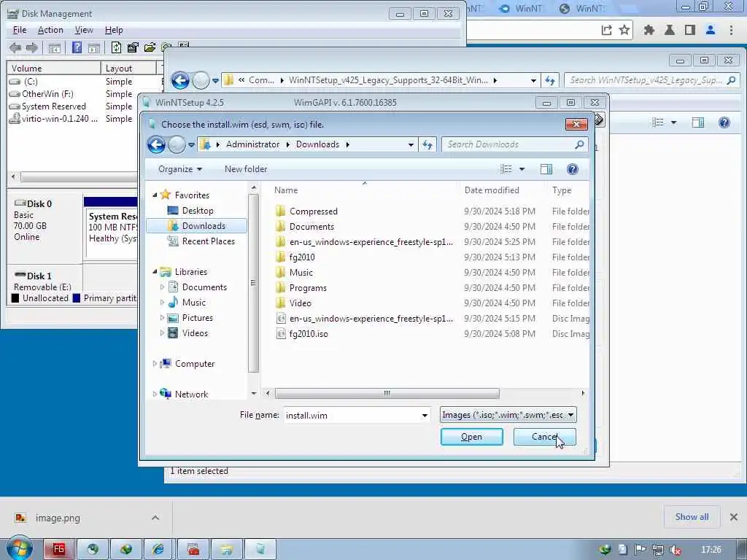Viewport: 747px width, 560px height.
Task: Click Windows Start orb
Action: tap(19, 548)
